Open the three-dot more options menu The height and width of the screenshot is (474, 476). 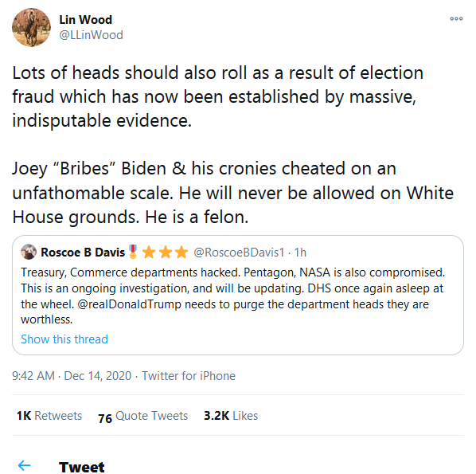[456, 19]
